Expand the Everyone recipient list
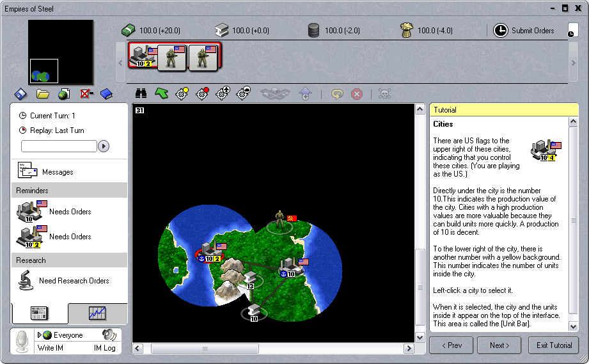Screen dimensions: 589x364 [x=40, y=335]
